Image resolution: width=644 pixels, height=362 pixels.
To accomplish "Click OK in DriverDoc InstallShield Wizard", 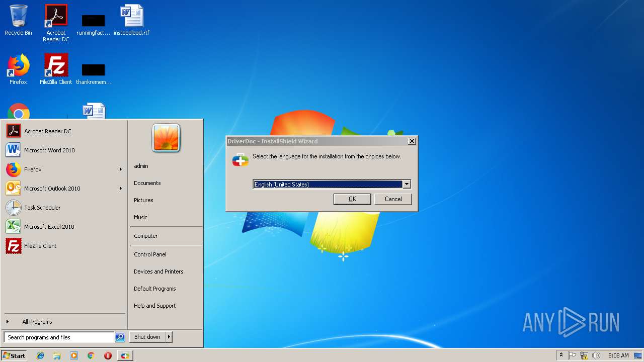I will 352,199.
